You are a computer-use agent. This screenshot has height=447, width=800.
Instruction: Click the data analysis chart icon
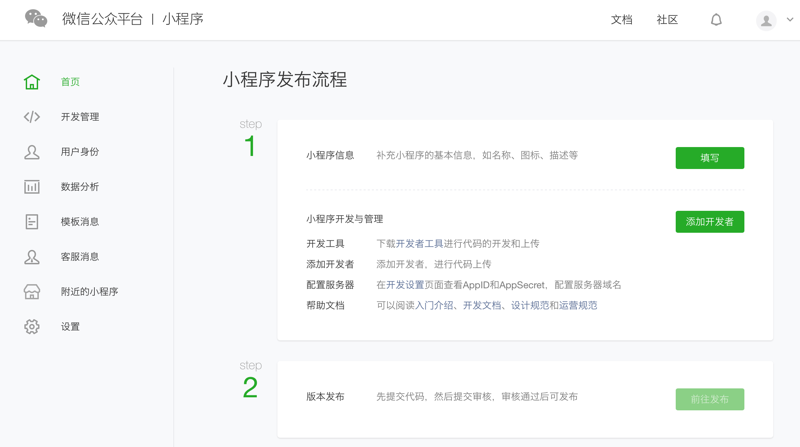click(x=32, y=187)
